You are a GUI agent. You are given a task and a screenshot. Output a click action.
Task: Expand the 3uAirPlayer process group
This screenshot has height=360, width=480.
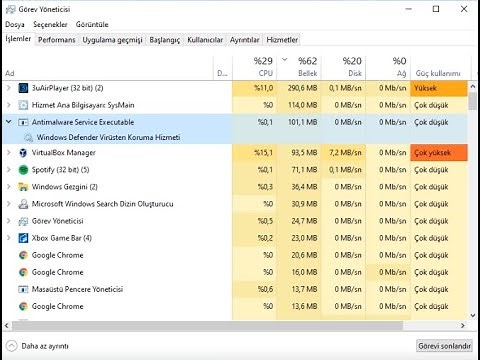click(9, 88)
